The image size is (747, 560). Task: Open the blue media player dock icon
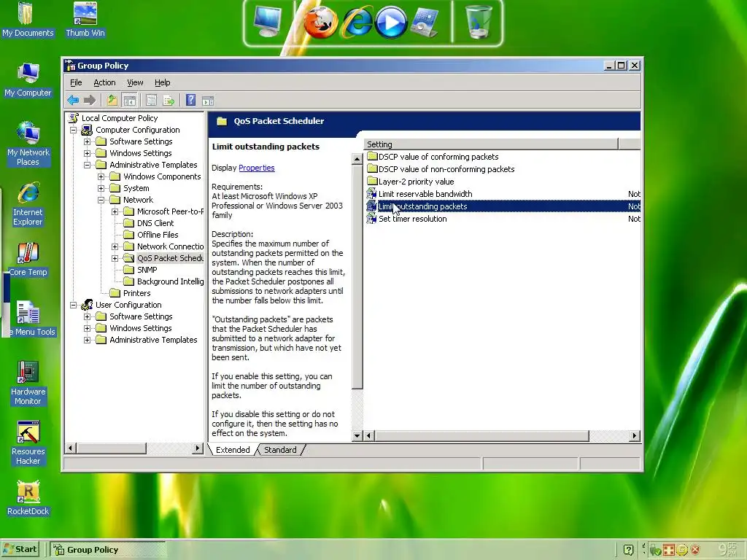391,23
